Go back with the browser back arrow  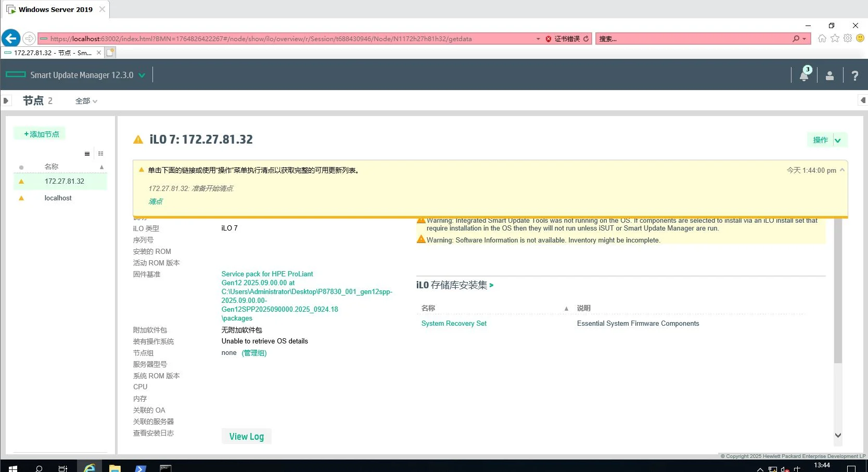click(11, 38)
